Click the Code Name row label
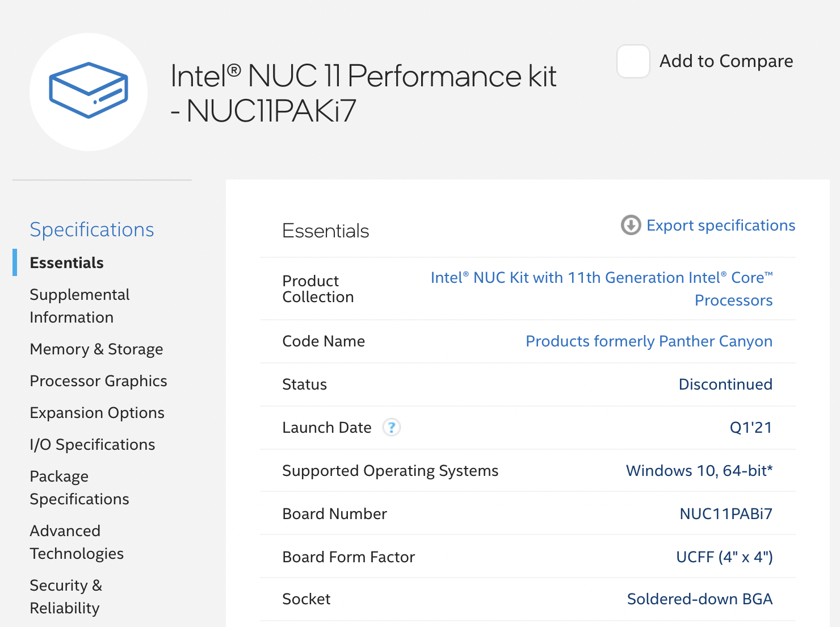 [324, 341]
